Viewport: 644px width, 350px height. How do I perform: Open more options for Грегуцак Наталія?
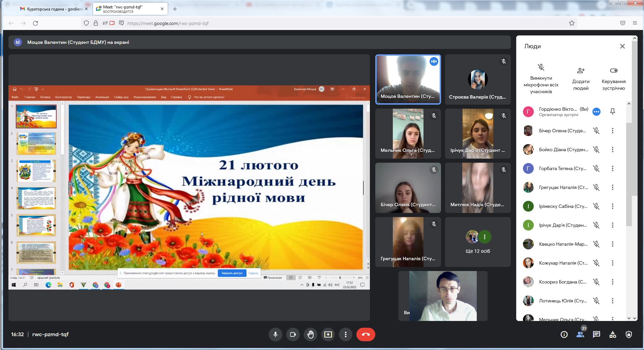[613, 187]
